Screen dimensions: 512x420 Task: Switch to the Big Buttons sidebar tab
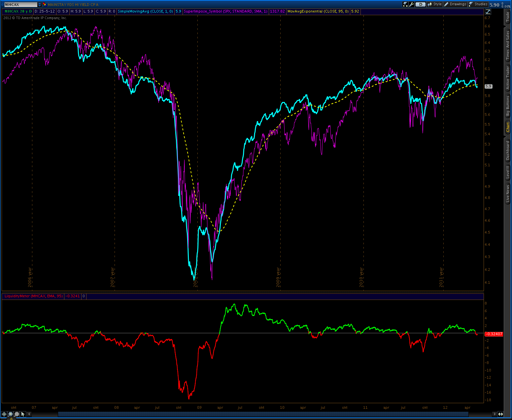508,106
